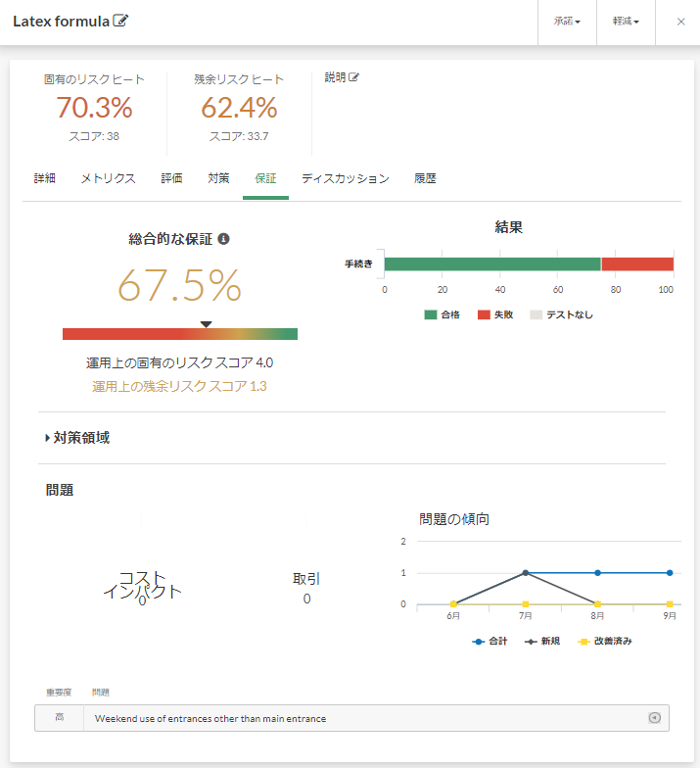Open the 評価 tab

(171, 178)
